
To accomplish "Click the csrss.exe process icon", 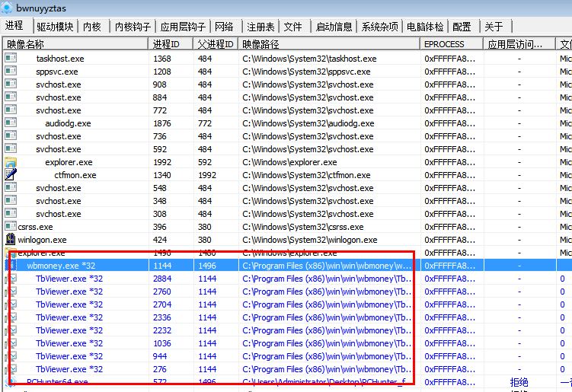I will [11, 227].
